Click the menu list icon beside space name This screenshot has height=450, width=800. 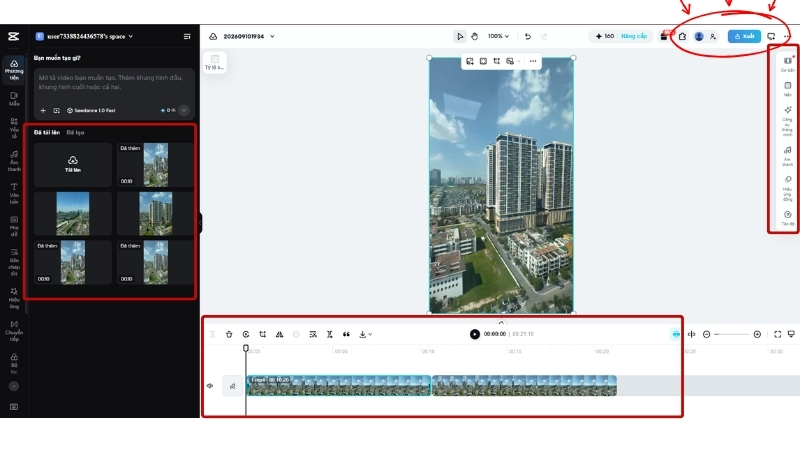(187, 36)
